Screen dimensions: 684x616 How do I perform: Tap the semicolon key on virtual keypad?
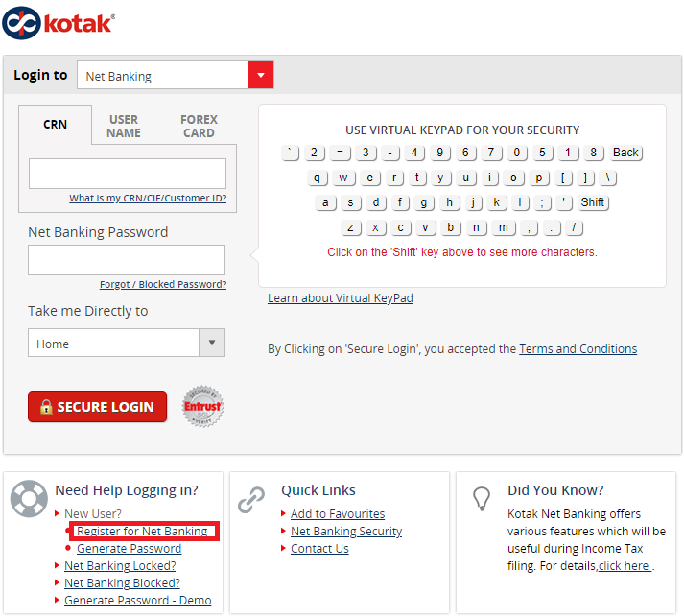click(542, 202)
